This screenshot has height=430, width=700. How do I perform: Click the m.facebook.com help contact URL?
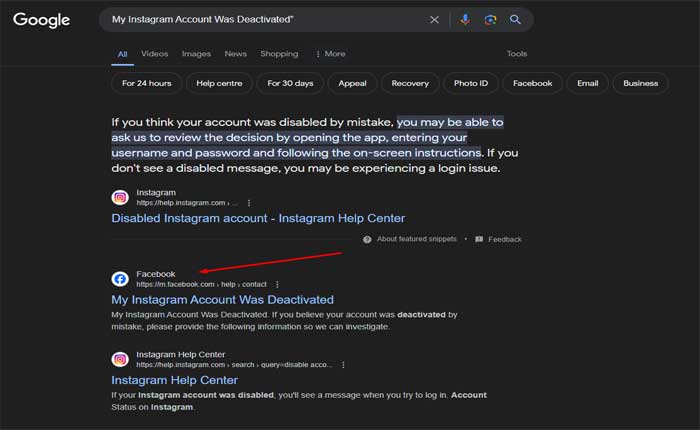click(201, 284)
